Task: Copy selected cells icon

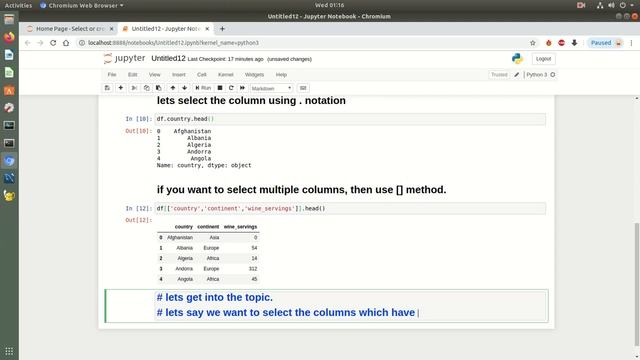Action: [x=147, y=88]
